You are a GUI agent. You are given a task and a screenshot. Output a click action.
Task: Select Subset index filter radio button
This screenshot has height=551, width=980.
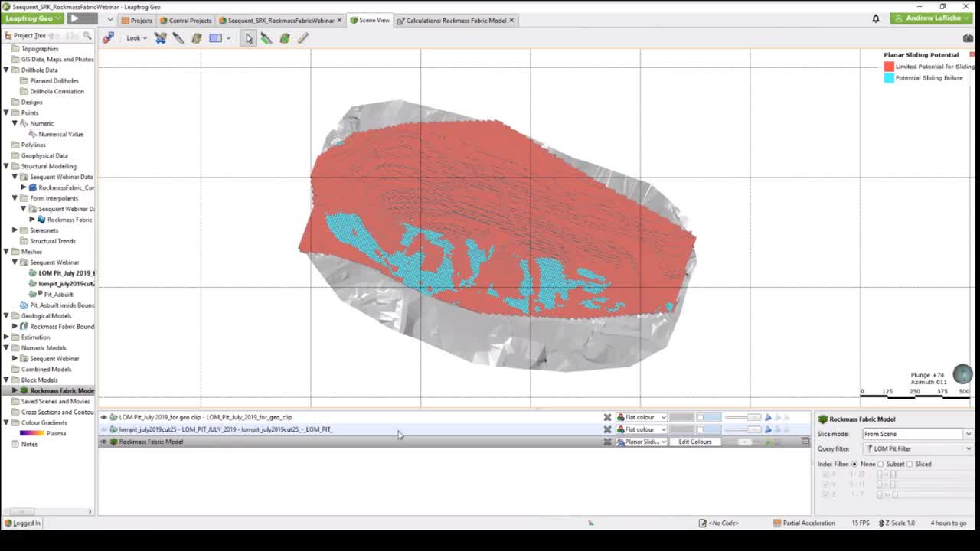tap(880, 464)
